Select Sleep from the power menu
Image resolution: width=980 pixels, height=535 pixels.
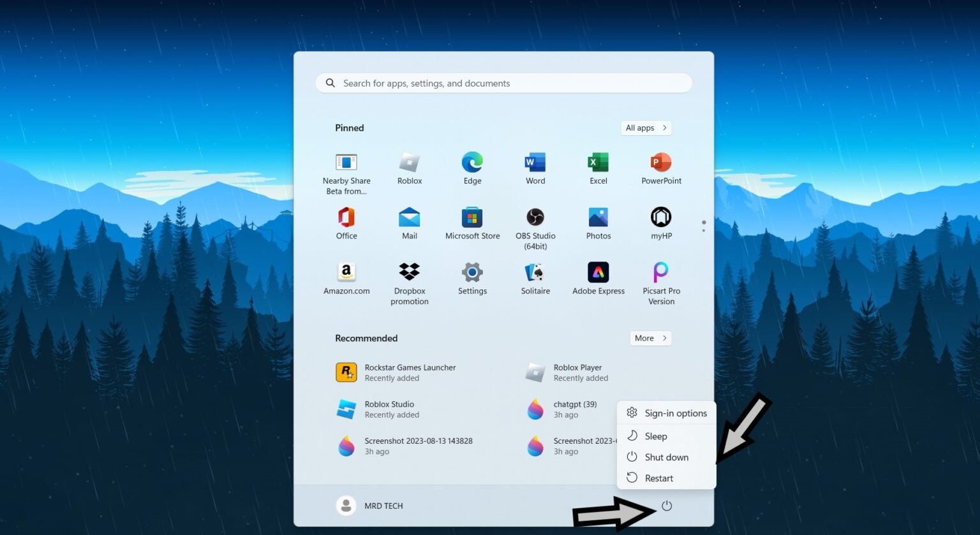(x=655, y=436)
